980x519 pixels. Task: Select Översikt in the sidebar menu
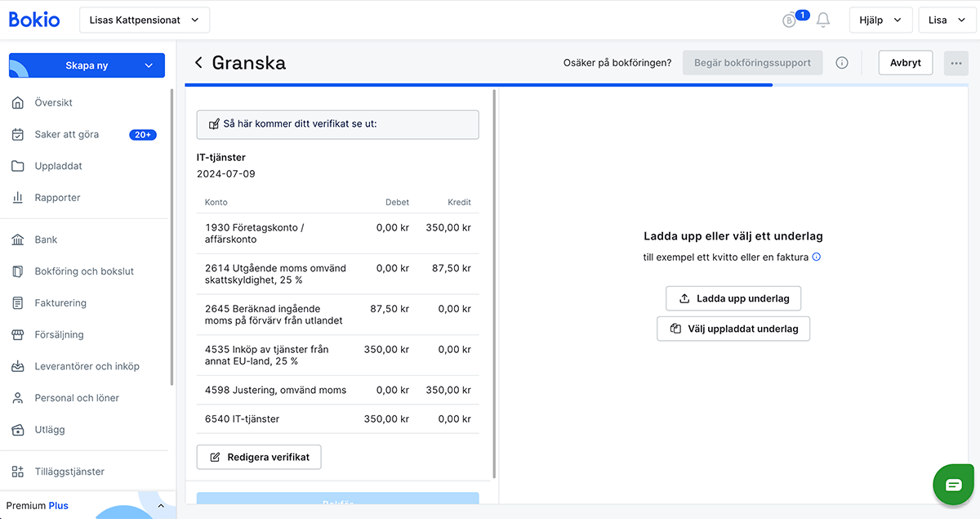click(56, 102)
